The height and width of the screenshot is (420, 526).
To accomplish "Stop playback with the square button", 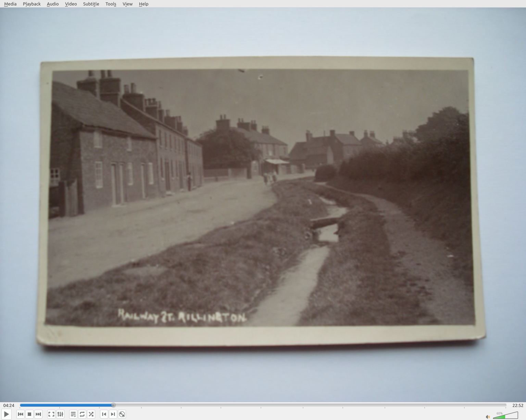I will click(29, 414).
